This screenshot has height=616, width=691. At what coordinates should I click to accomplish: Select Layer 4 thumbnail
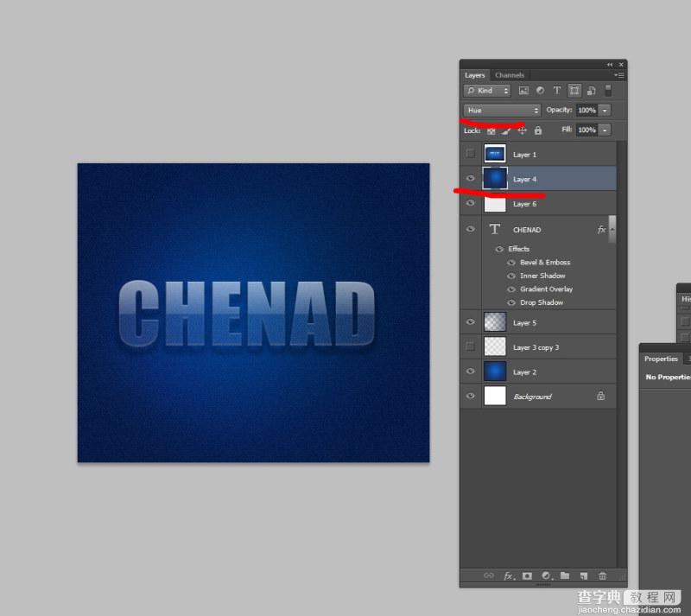point(495,178)
